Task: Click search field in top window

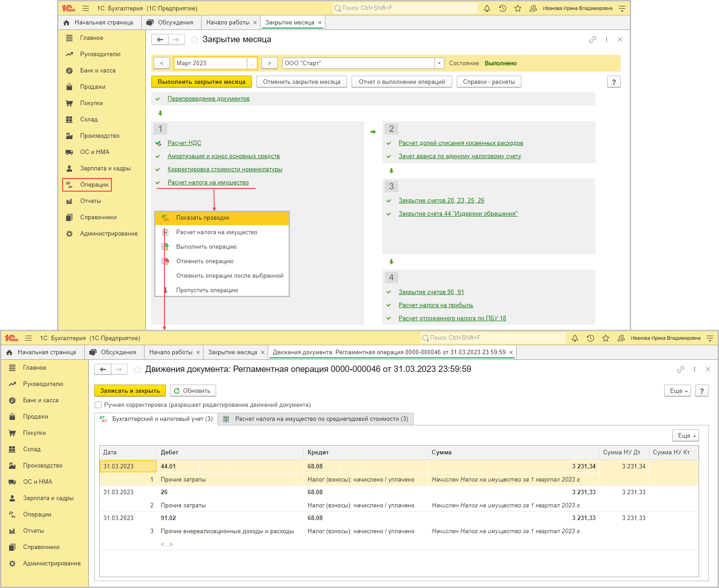Action: [405, 8]
